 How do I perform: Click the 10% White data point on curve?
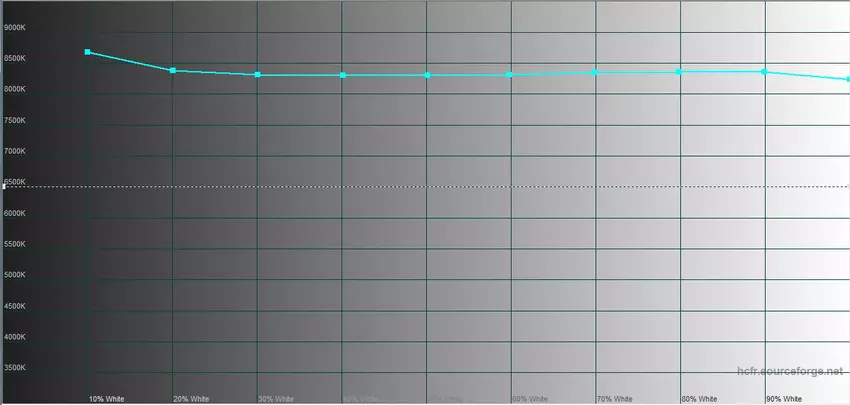(88, 52)
